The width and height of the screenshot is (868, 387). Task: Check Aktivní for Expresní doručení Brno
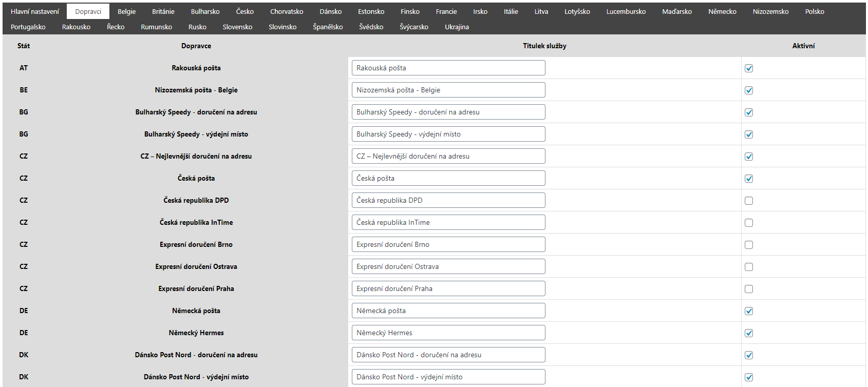point(749,245)
